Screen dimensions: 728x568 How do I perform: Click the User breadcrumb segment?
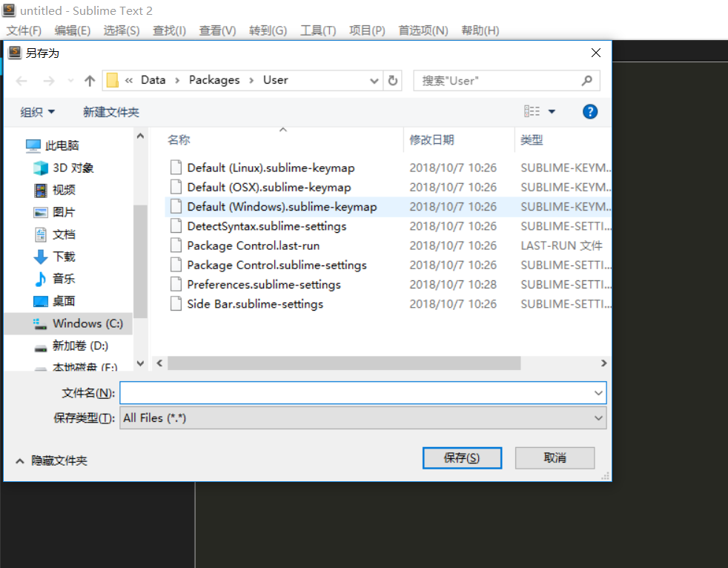tap(276, 80)
